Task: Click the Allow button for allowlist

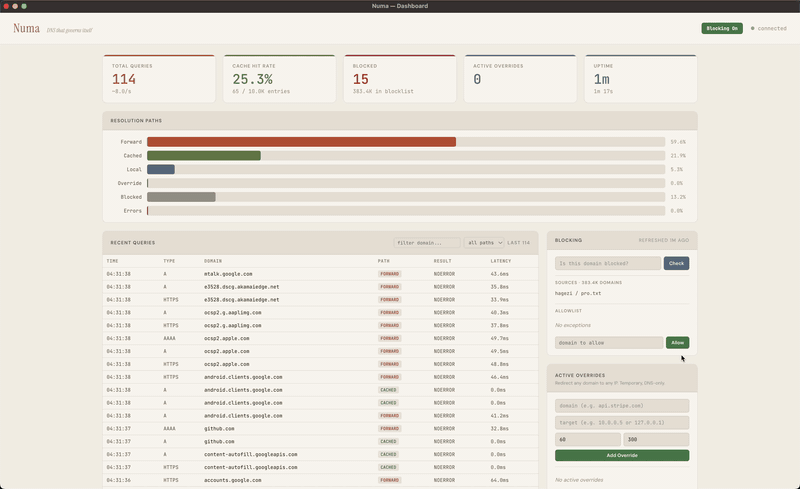Action: 677,343
